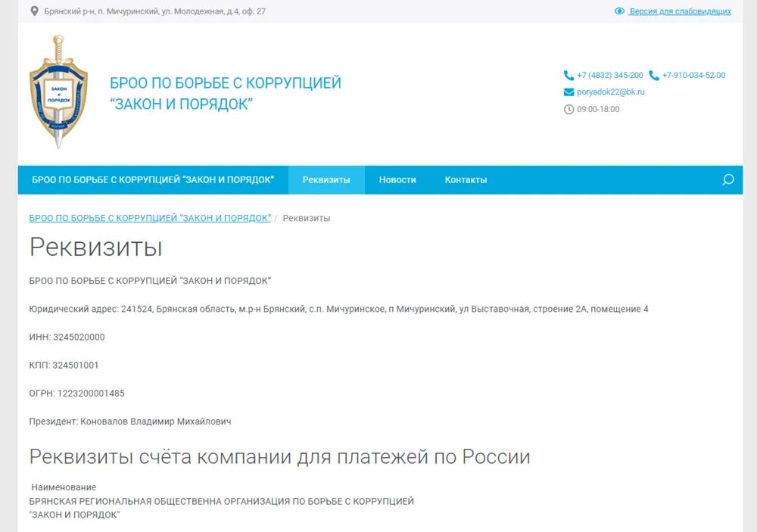Click the header title БРОО ПО БОРЬБЕ С КОРРУПЦИЕЙ
The height and width of the screenshot is (532, 757).
click(226, 93)
